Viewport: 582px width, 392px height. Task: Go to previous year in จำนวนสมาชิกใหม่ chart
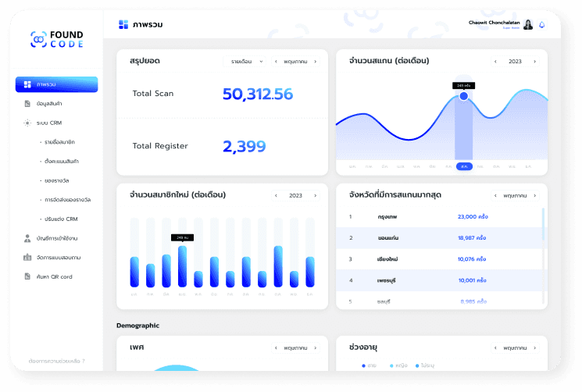[276, 195]
